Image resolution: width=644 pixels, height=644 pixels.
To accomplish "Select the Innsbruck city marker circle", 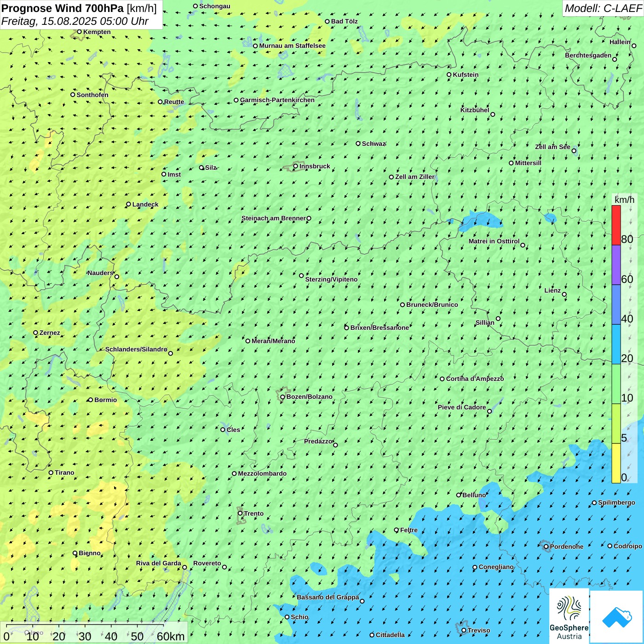I will [296, 166].
